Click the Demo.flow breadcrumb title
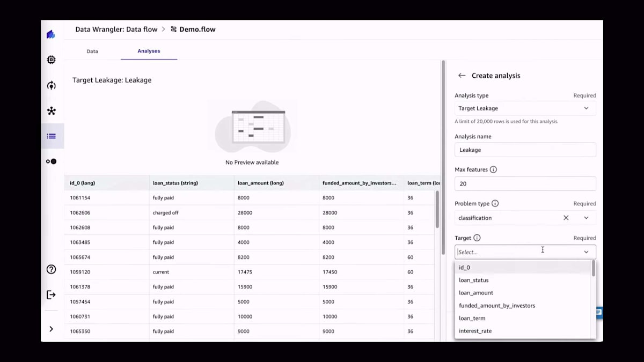The height and width of the screenshot is (362, 644). click(197, 29)
